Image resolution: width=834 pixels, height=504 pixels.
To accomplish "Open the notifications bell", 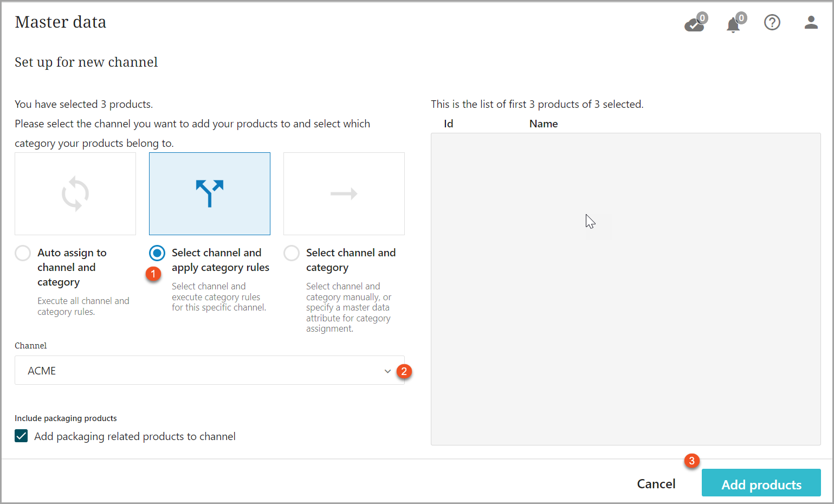I will (733, 24).
